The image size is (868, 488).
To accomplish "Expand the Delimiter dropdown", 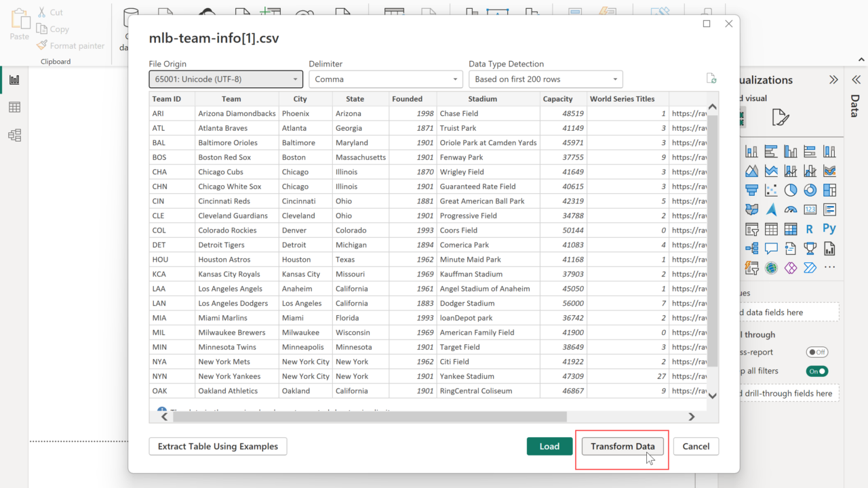I will pos(386,79).
